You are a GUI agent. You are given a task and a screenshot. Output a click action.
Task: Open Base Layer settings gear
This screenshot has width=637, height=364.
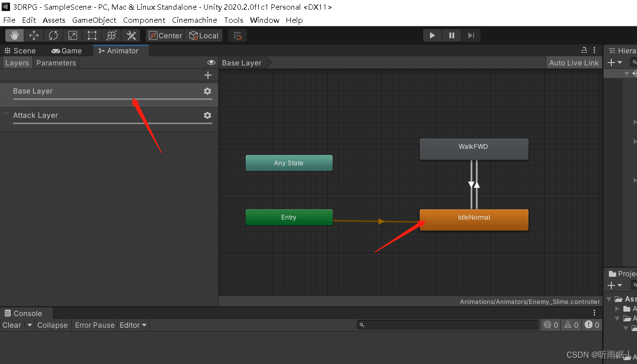pos(207,91)
